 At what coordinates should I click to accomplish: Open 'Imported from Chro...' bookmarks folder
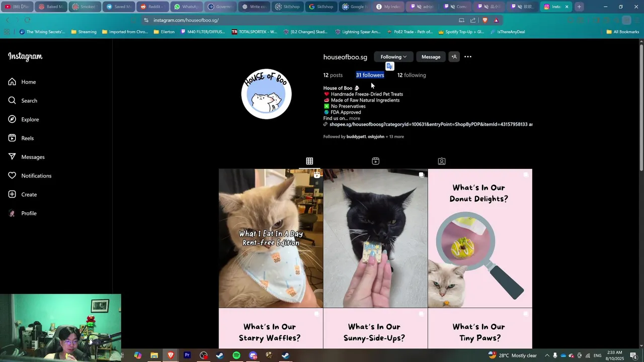coord(125,32)
